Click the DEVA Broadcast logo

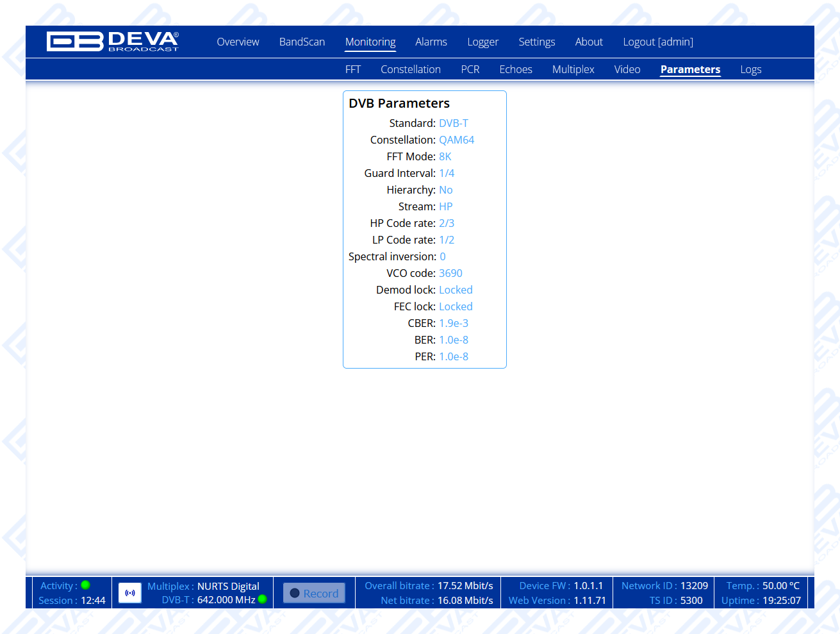click(113, 42)
